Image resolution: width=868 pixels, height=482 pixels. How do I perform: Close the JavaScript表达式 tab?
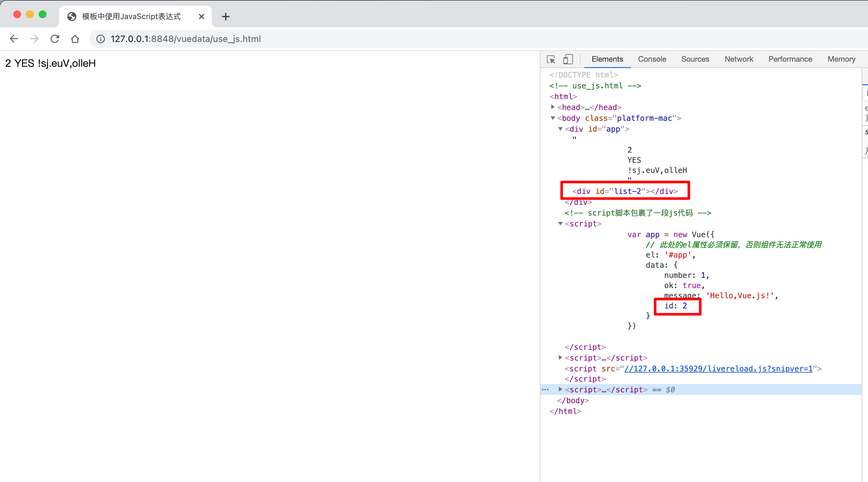[x=202, y=16]
